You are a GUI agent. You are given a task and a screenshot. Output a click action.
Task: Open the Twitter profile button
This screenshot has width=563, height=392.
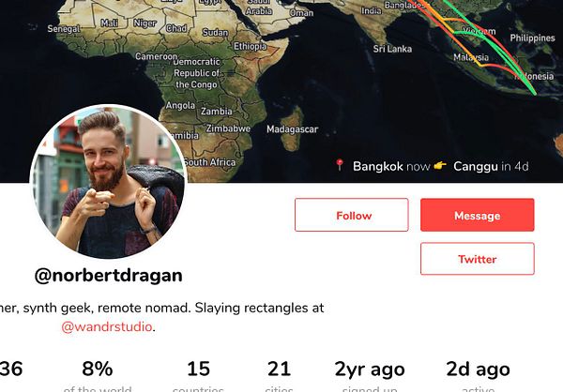click(478, 259)
